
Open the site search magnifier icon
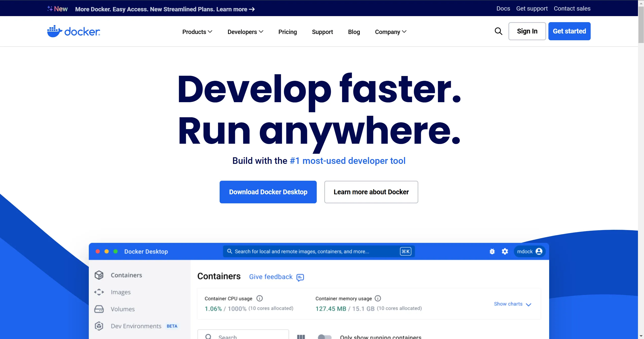point(498,31)
